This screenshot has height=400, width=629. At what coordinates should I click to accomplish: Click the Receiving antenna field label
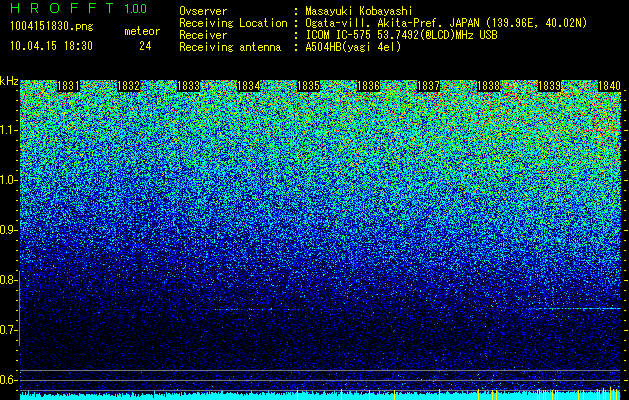pos(230,47)
